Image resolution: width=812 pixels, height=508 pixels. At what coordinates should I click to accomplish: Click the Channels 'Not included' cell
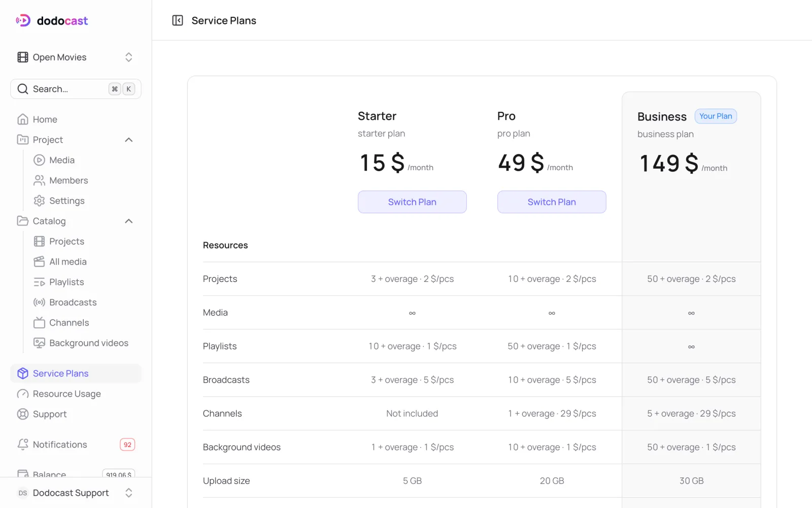tap(412, 414)
